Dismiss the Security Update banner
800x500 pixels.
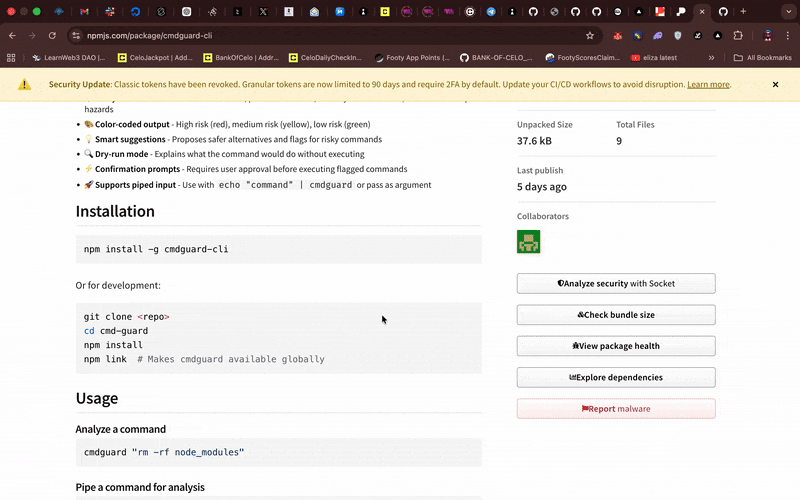(775, 84)
